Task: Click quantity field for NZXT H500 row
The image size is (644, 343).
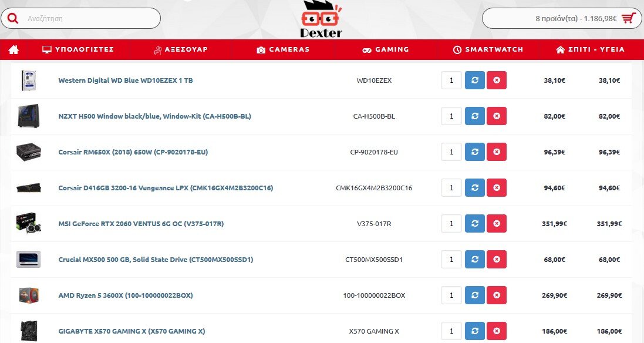Action: (451, 116)
